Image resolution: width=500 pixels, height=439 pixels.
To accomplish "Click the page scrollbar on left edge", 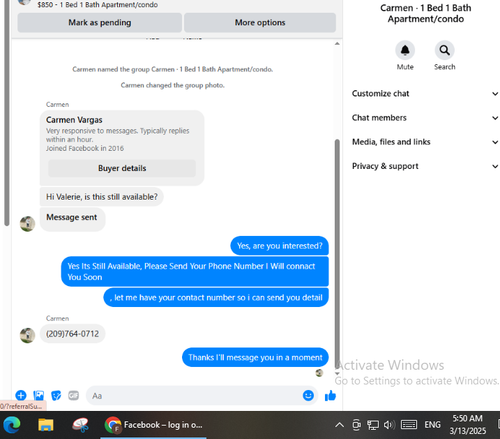I will [6, 113].
